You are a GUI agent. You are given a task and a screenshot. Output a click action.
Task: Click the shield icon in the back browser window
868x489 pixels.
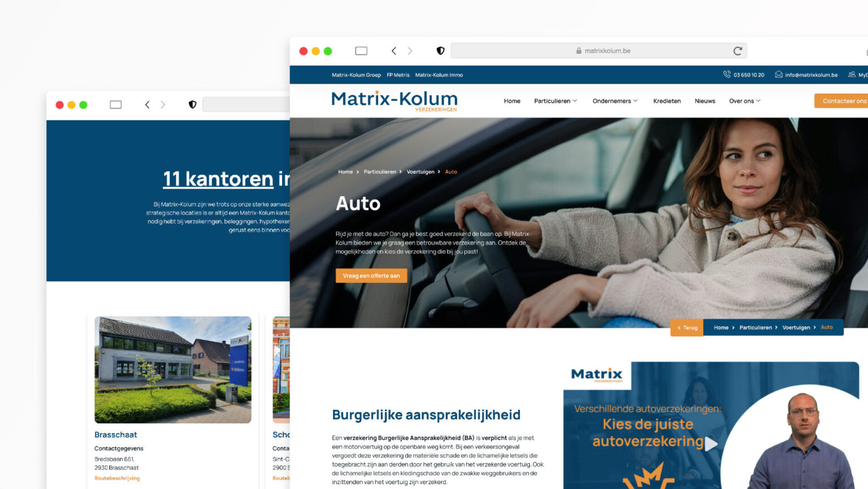(x=192, y=105)
